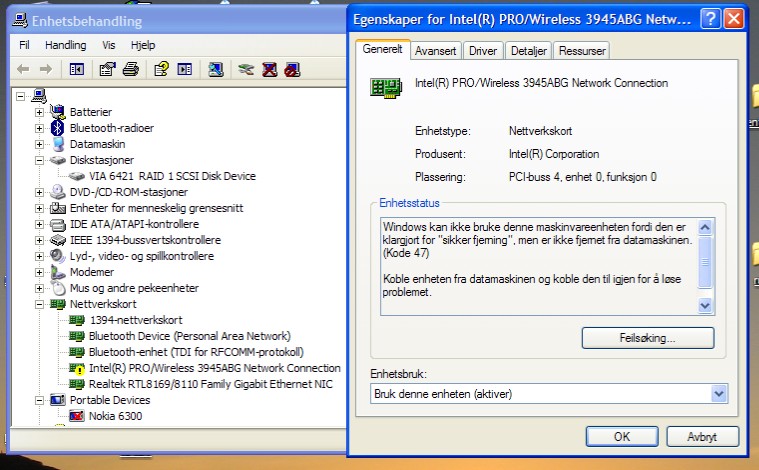Select the Mus og andre pekeenheter icon
Screen dimensions: 759x470
click(x=58, y=288)
